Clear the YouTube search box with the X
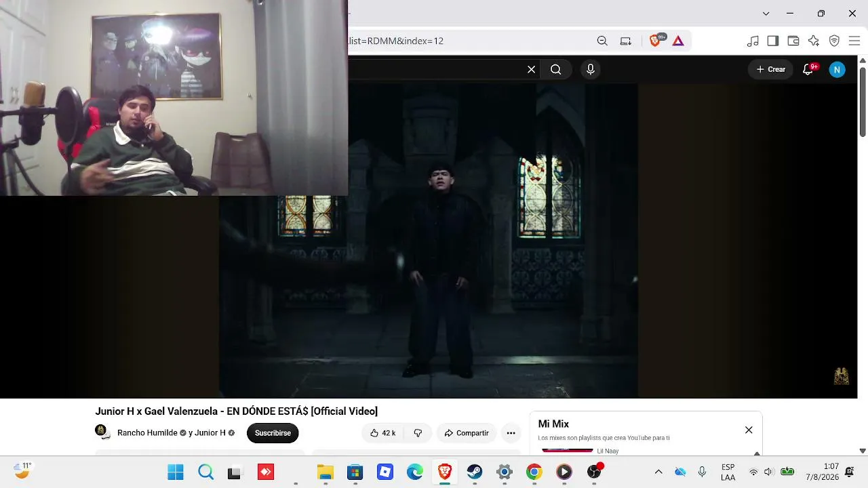 (x=532, y=69)
